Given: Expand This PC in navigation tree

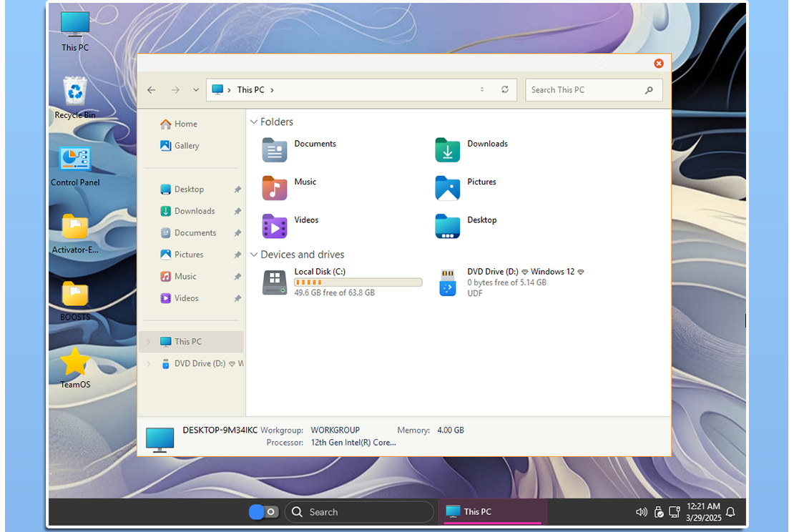Looking at the screenshot, I should pyautogui.click(x=149, y=342).
